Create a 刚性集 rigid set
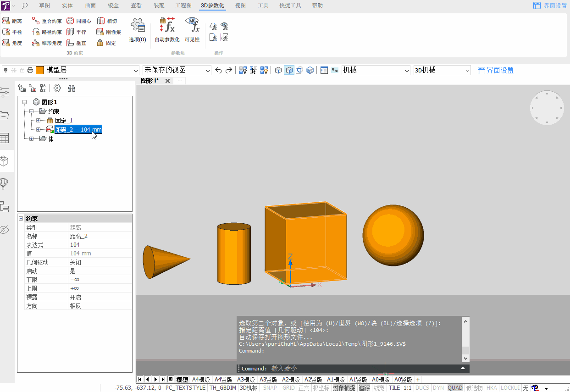570x392 pixels. tap(109, 32)
